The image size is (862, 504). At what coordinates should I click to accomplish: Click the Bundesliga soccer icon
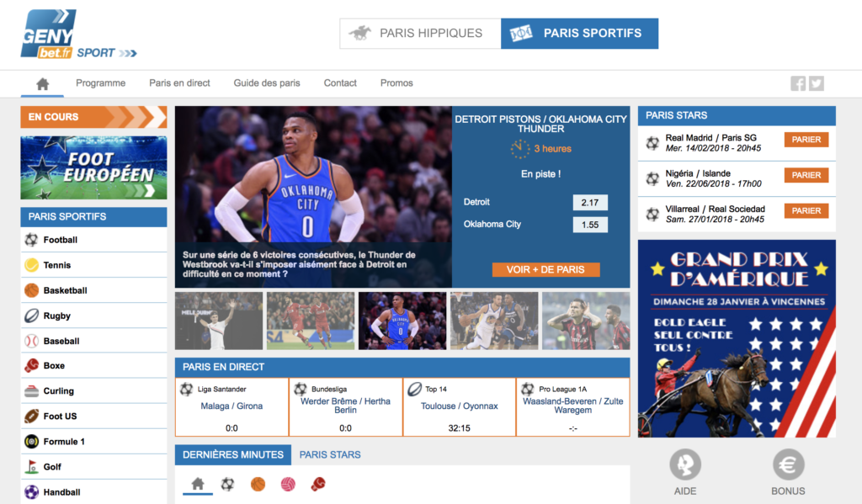pos(301,389)
